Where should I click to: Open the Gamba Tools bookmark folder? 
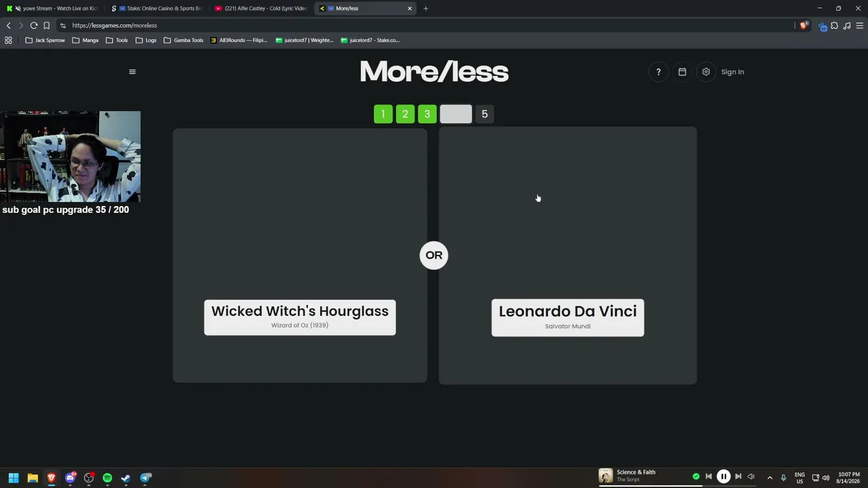[184, 40]
